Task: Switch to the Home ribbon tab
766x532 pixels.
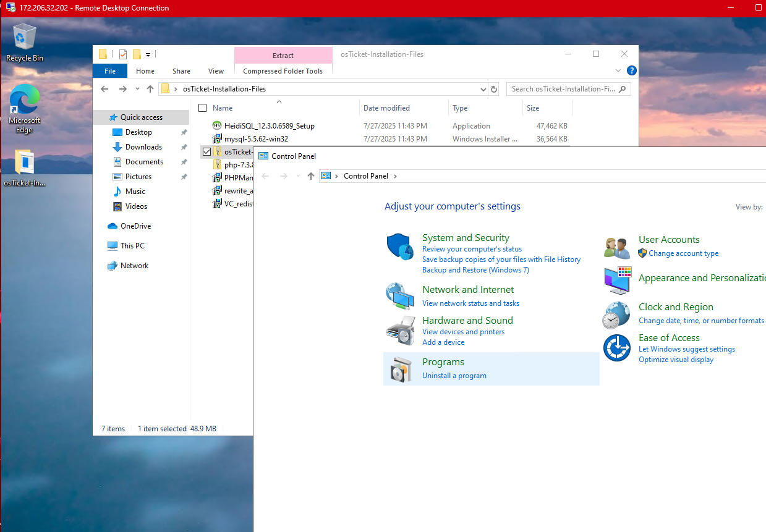Action: pos(145,71)
